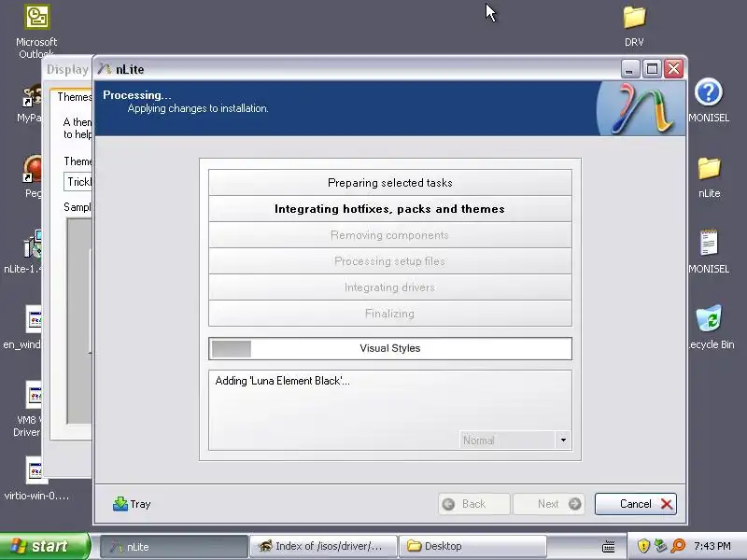Click the disabled Back button
Screen dimensions: 747x560
pos(474,504)
